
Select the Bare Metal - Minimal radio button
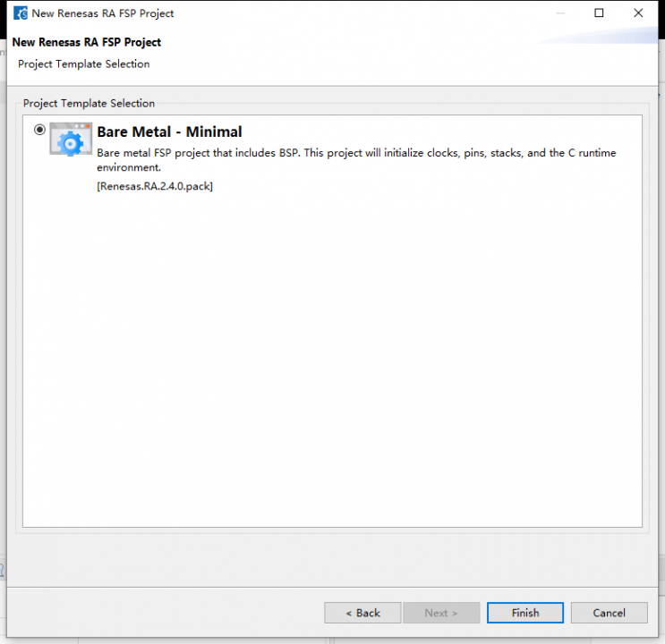pos(40,130)
